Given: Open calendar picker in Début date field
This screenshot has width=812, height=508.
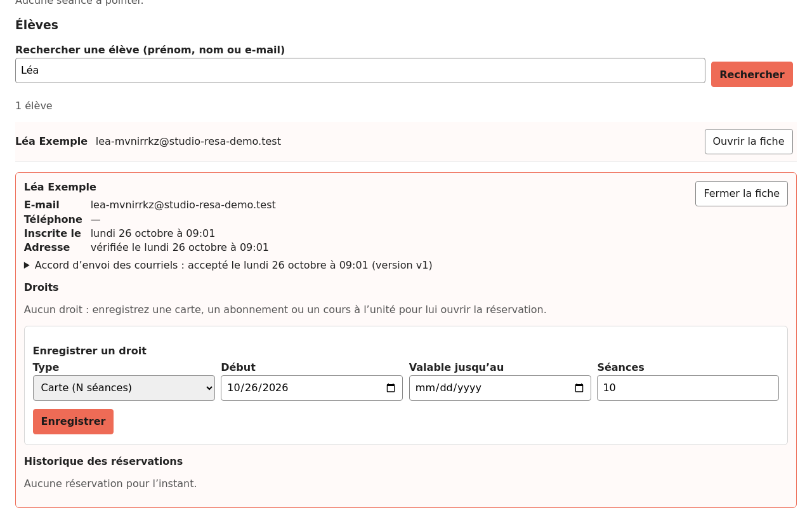Looking at the screenshot, I should (x=391, y=388).
